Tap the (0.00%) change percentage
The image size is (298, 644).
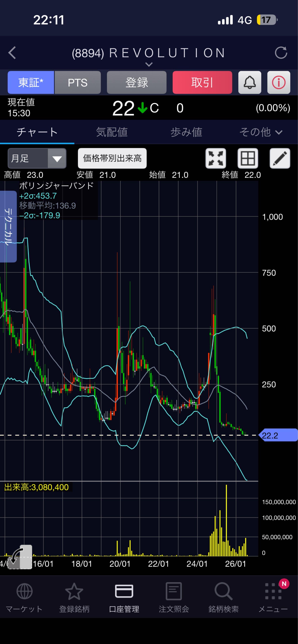pos(273,108)
